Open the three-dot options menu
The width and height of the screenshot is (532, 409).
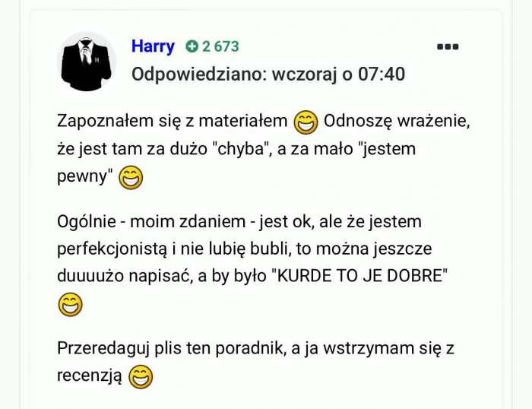pos(448,46)
